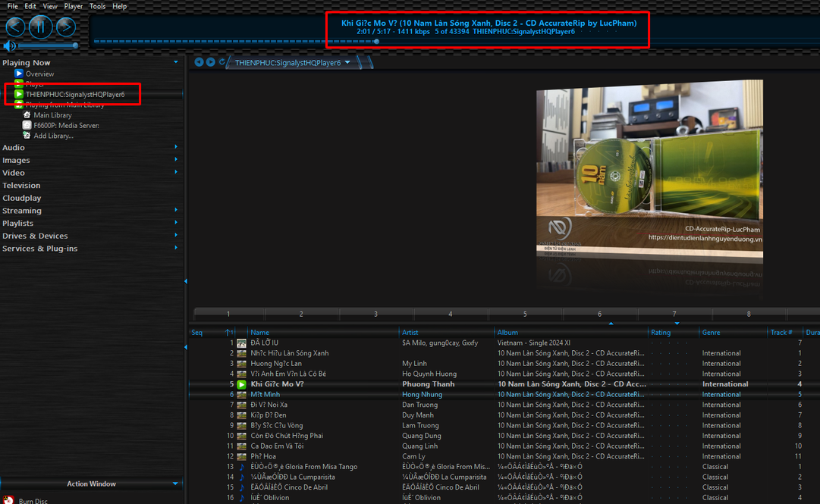
Task: Open the Cloudplay section
Action: pyautogui.click(x=21, y=198)
